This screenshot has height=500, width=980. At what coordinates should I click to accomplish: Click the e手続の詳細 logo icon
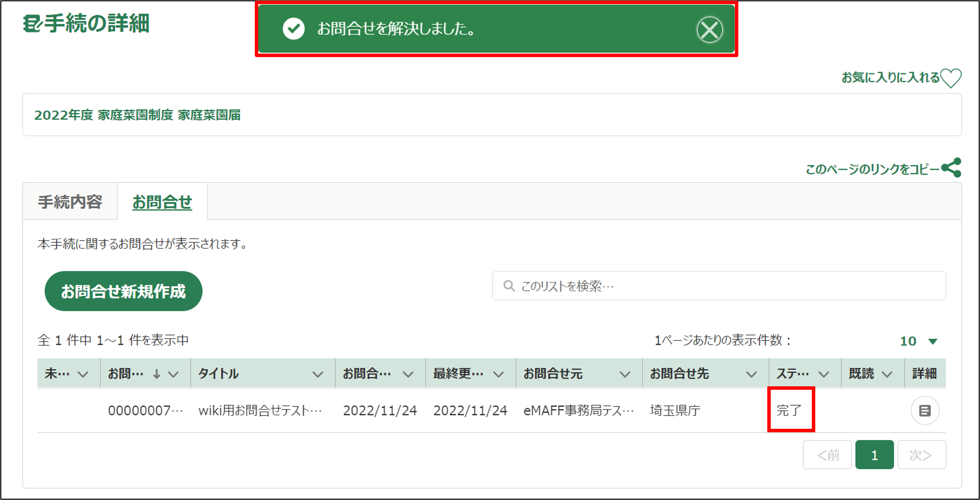[32, 23]
